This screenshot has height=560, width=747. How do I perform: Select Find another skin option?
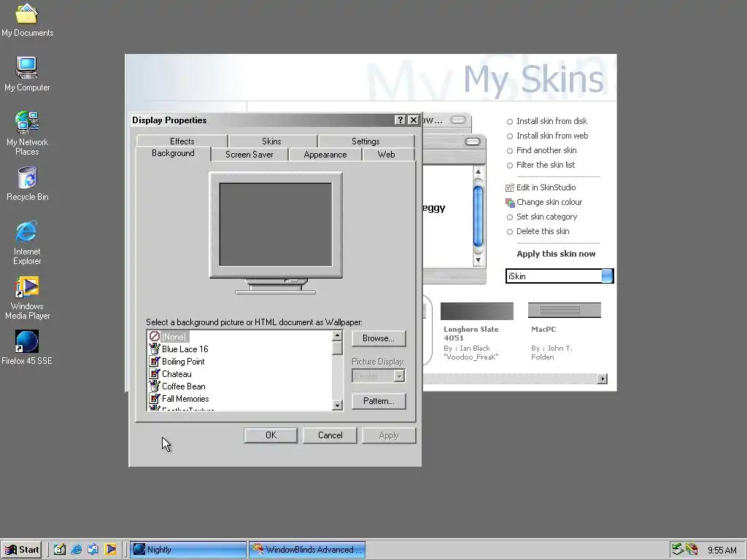542,150
